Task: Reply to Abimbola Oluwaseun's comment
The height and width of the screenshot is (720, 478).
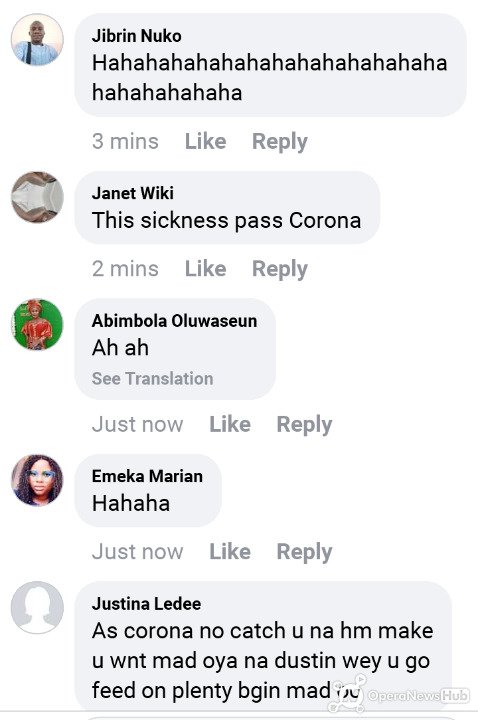Action: click(x=304, y=425)
